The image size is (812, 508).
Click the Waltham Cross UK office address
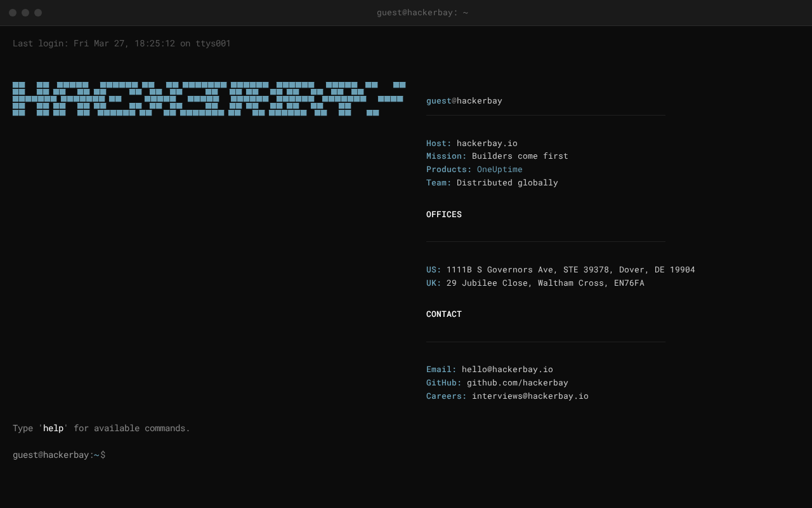[546, 283]
